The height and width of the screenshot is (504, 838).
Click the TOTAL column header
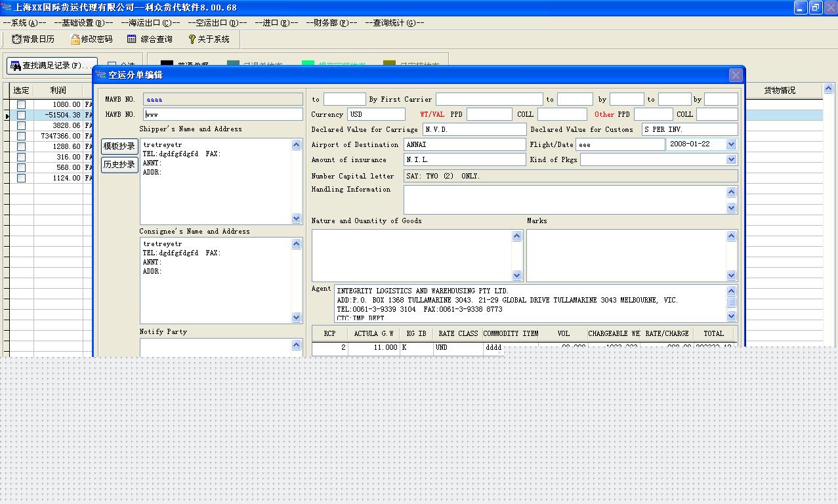tap(713, 333)
